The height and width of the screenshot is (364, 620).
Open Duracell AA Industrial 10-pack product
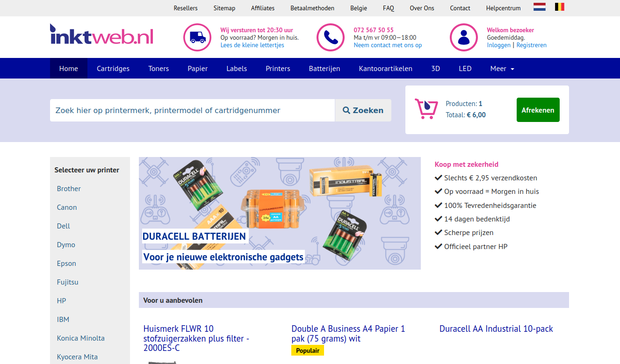[x=496, y=329]
